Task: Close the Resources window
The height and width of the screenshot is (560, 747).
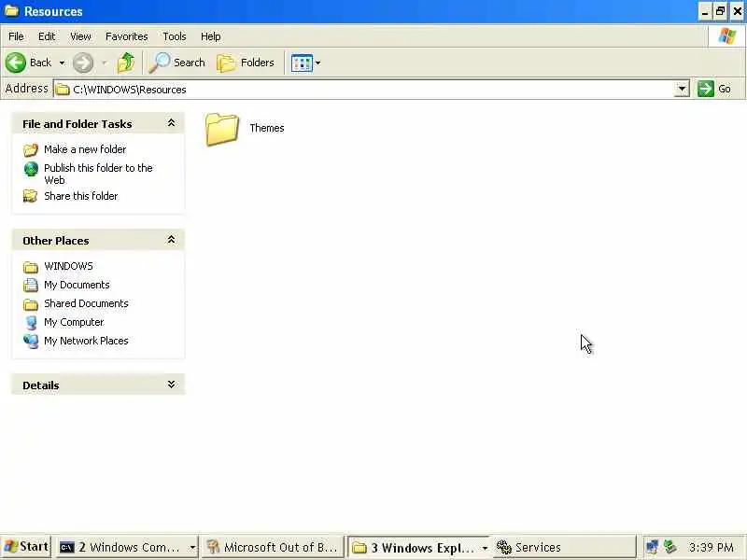Action: [x=737, y=11]
